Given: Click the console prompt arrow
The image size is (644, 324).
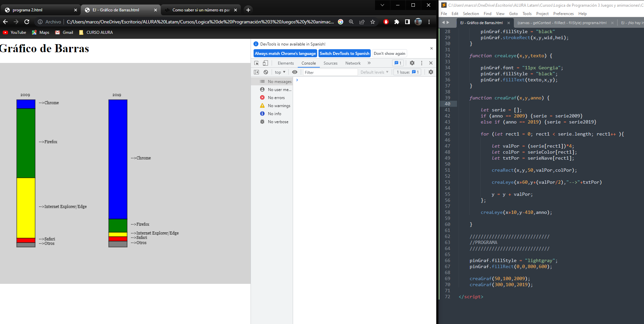Looking at the screenshot, I should 297,80.
